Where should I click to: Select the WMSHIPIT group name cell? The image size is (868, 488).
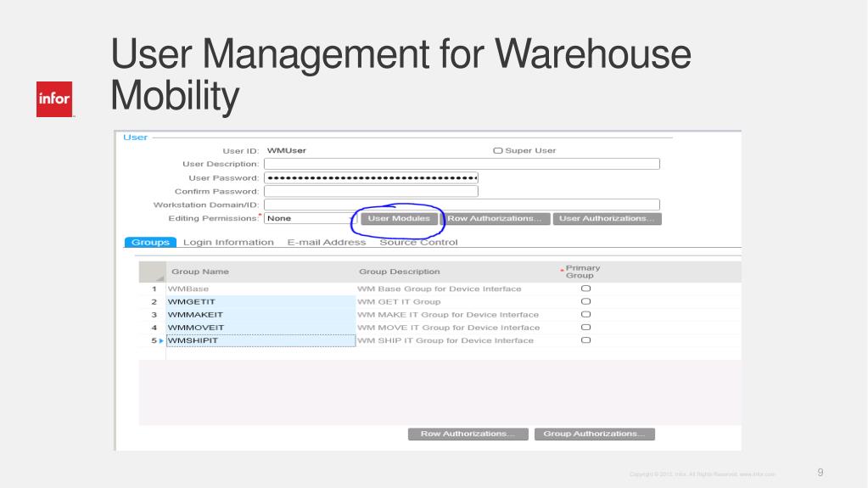coord(260,340)
